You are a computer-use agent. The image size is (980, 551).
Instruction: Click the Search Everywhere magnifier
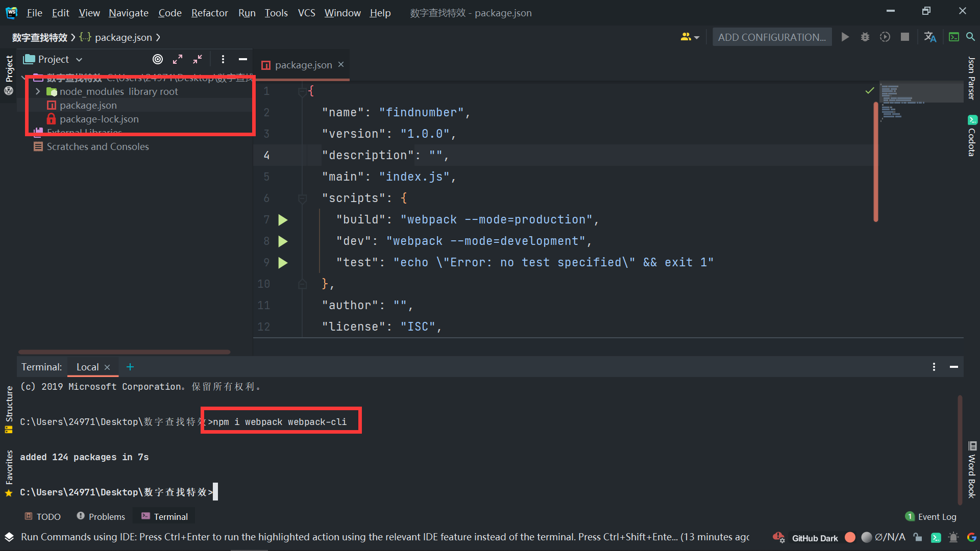coord(970,37)
